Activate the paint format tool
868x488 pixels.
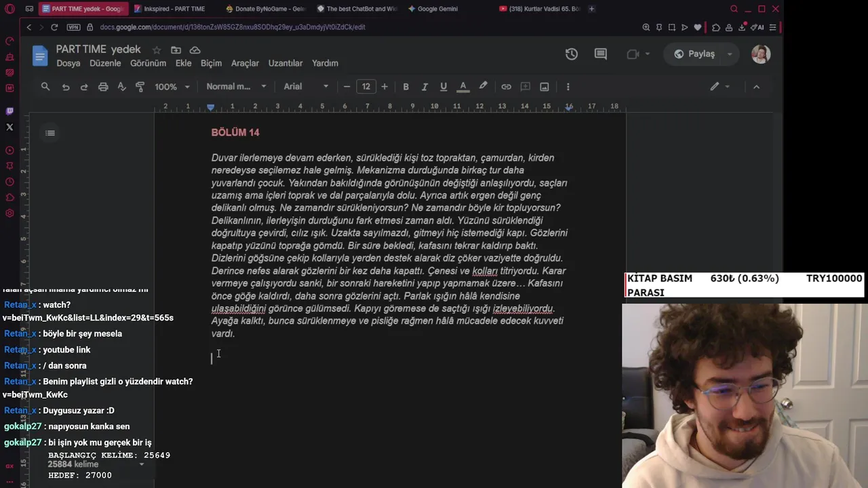coord(140,87)
